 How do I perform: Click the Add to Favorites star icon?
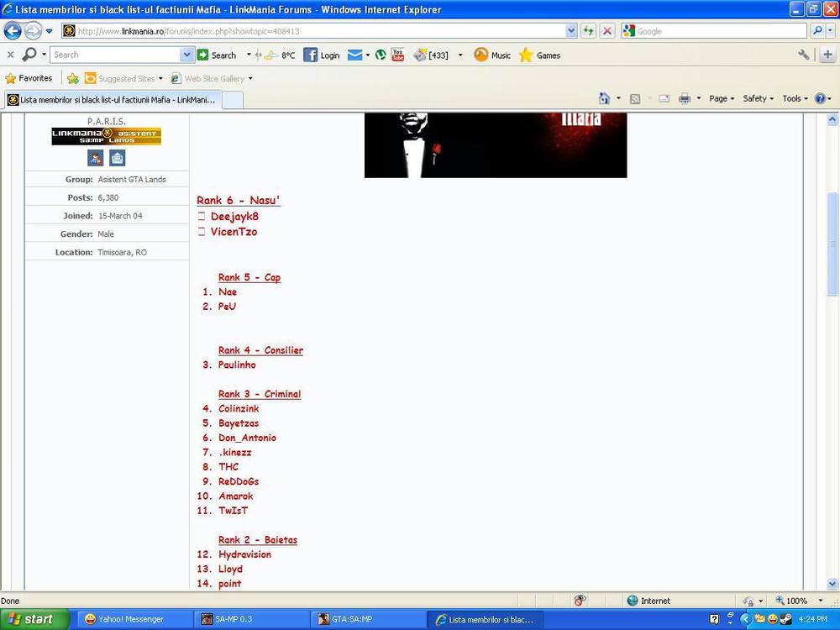coord(73,78)
